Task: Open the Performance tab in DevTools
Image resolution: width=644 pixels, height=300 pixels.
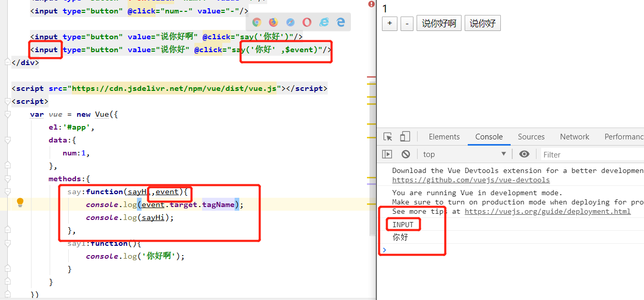Action: click(624, 137)
